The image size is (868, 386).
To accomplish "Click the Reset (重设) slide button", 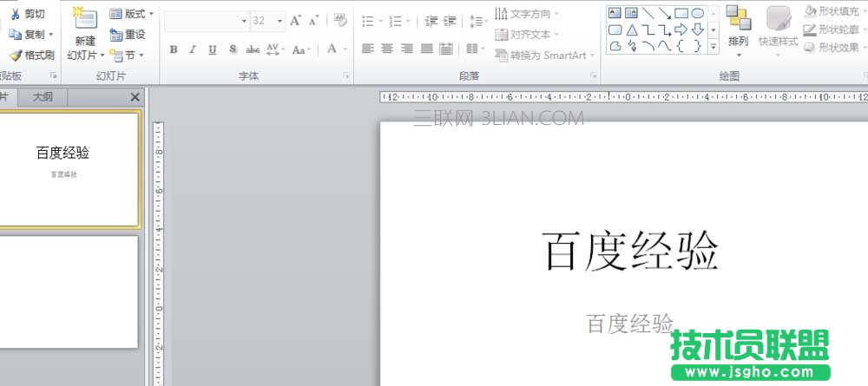I will pos(128,35).
